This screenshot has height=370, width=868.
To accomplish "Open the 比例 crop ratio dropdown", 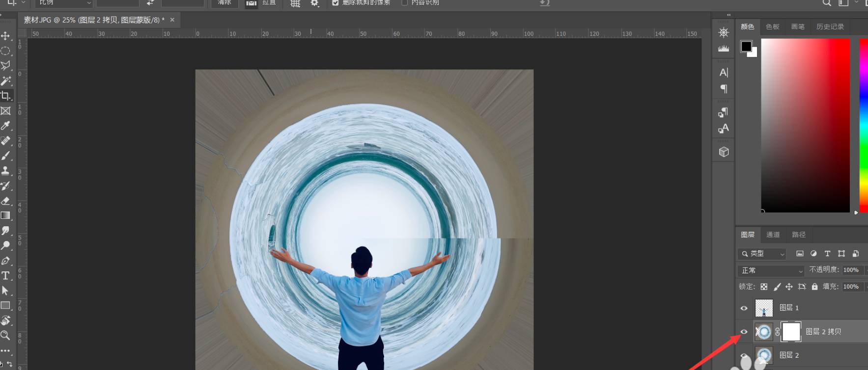I will [x=64, y=3].
